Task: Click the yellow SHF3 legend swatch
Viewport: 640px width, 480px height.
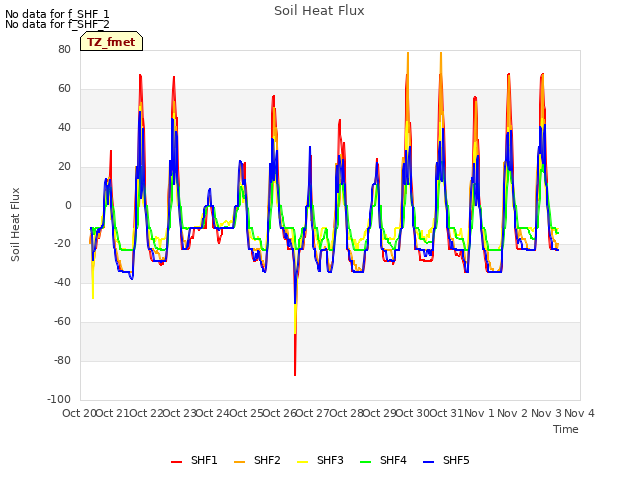Action: pyautogui.click(x=302, y=462)
